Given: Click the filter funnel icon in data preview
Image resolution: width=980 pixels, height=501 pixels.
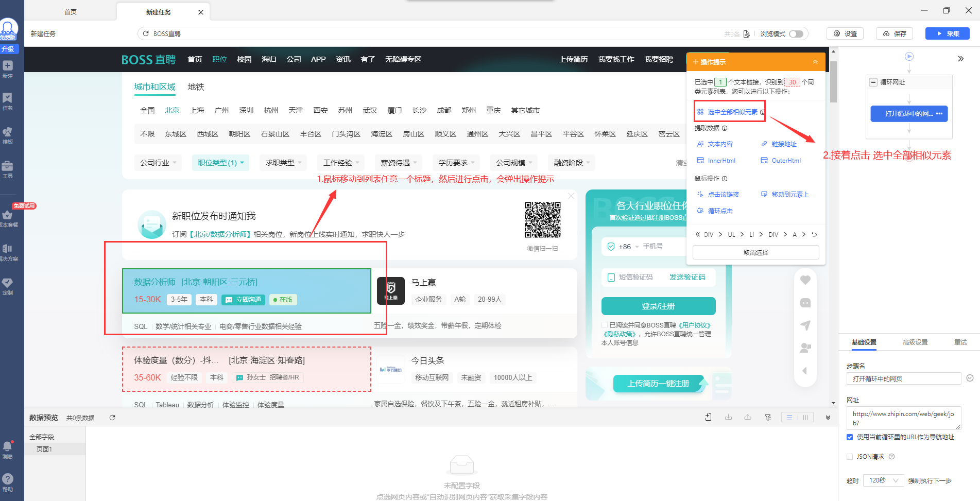Looking at the screenshot, I should [x=768, y=418].
